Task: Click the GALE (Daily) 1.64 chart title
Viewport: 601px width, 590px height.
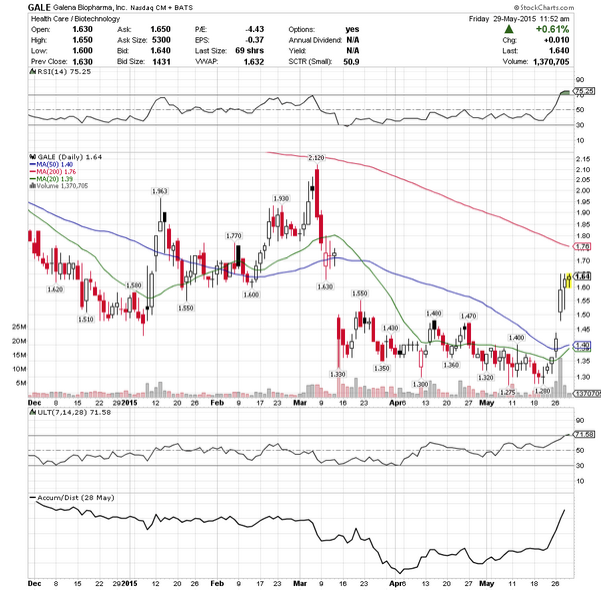Action: tap(69, 157)
